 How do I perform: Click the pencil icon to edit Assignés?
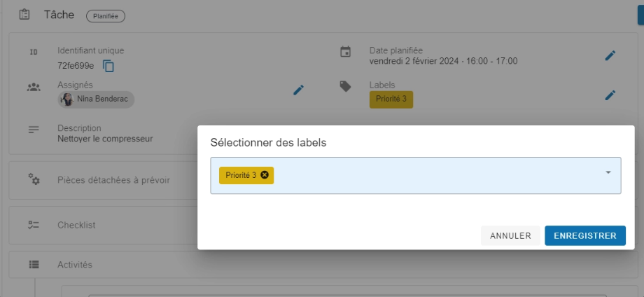point(299,90)
